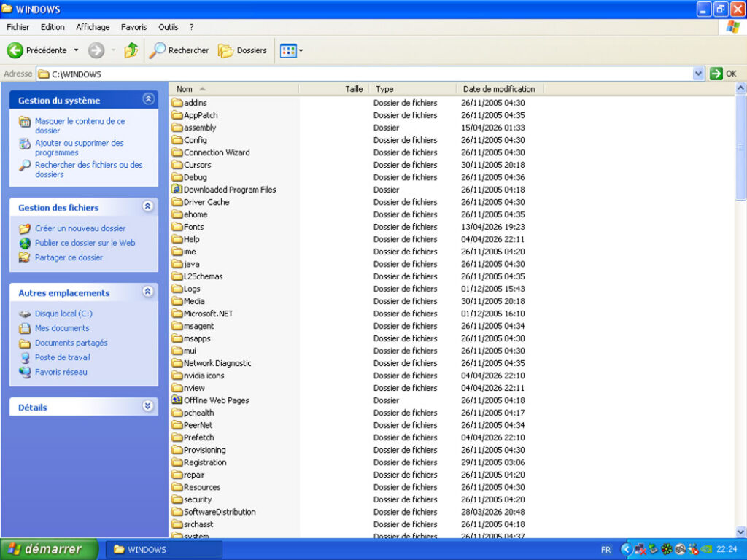Click the tray expand arrow icon
747x560 pixels.
click(x=627, y=550)
